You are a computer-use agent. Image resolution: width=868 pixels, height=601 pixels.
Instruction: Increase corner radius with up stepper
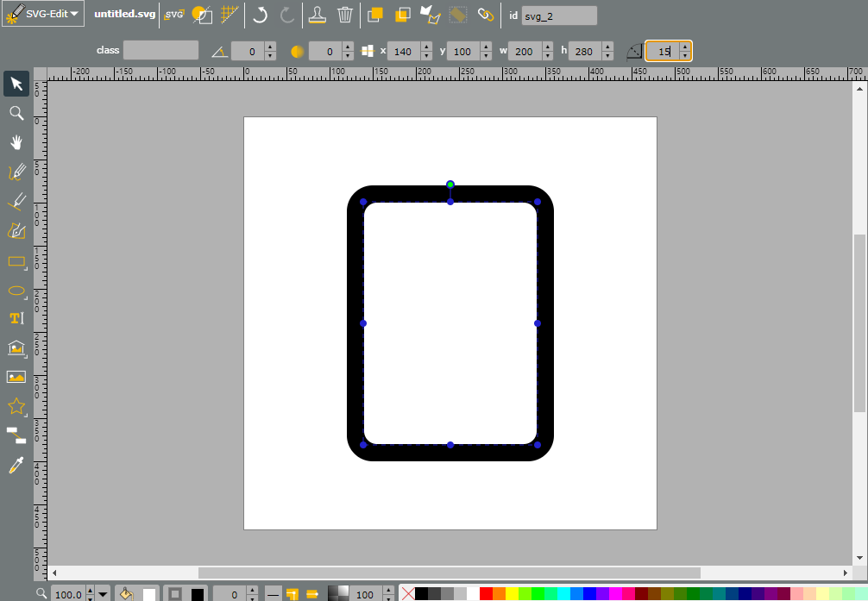[685, 47]
